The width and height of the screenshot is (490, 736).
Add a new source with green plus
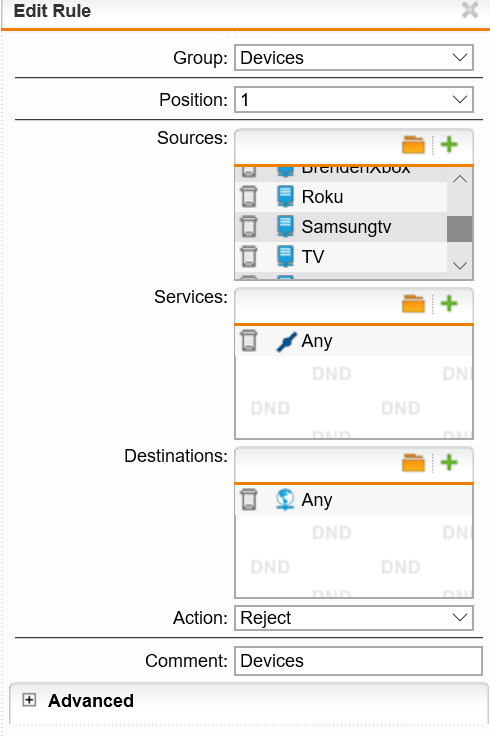[x=449, y=145]
